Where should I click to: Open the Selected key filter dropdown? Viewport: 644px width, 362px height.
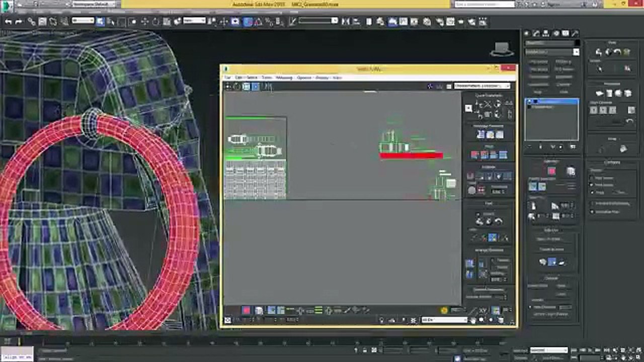(x=548, y=350)
